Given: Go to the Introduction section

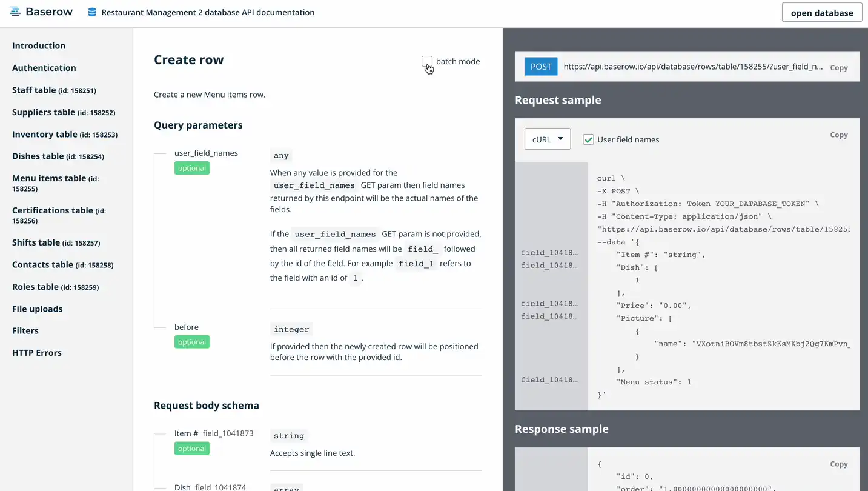Looking at the screenshot, I should click(x=39, y=46).
